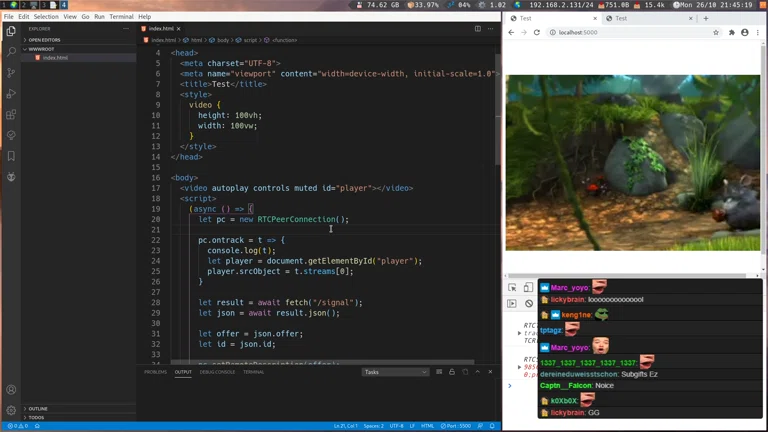
Task: Click the split editor icon
Action: 478,29
